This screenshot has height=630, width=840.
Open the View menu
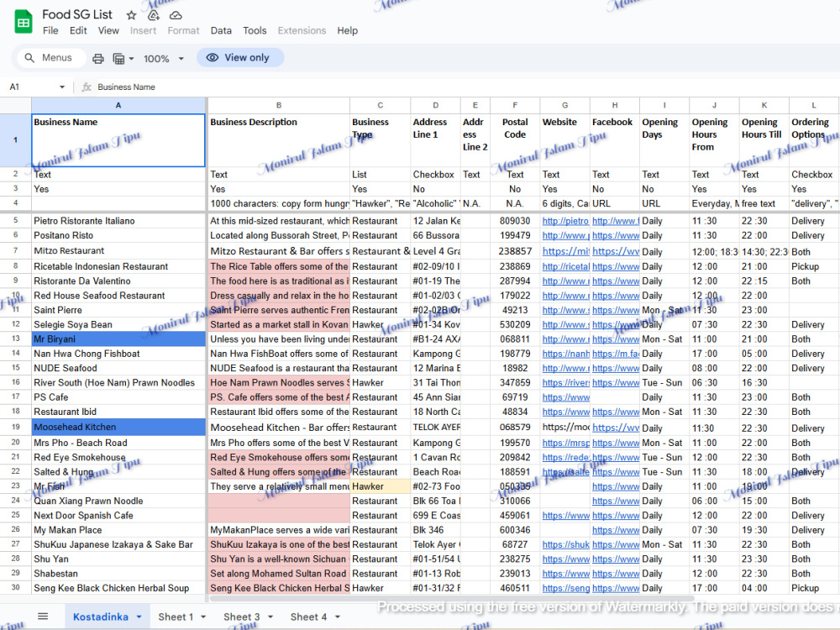coord(108,30)
